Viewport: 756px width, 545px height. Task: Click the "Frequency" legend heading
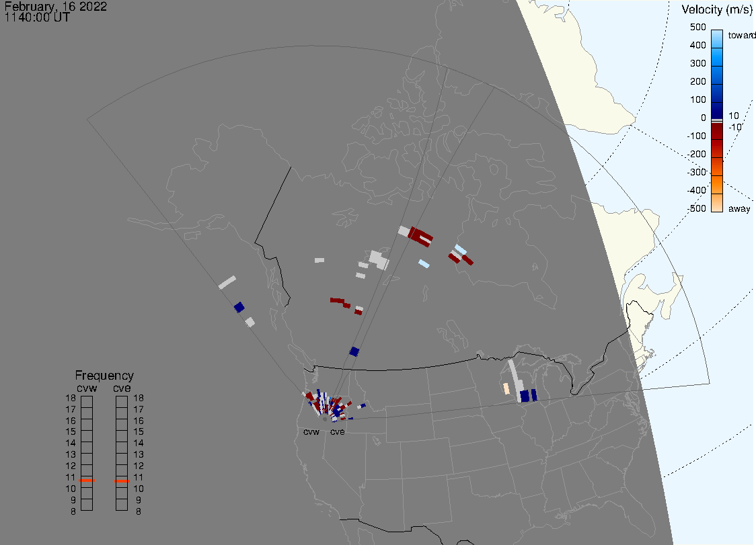click(104, 376)
